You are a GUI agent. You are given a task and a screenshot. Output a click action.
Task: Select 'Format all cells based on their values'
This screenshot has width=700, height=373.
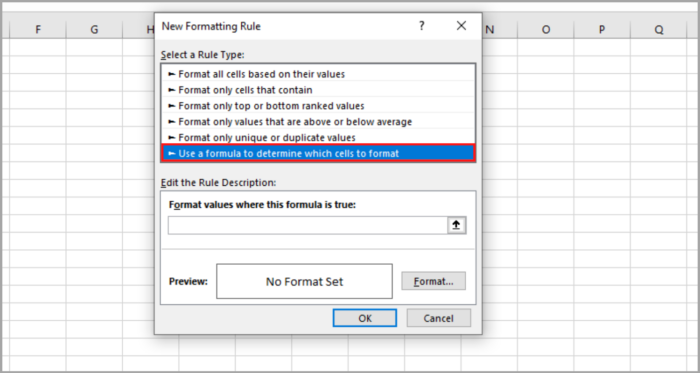coord(318,74)
